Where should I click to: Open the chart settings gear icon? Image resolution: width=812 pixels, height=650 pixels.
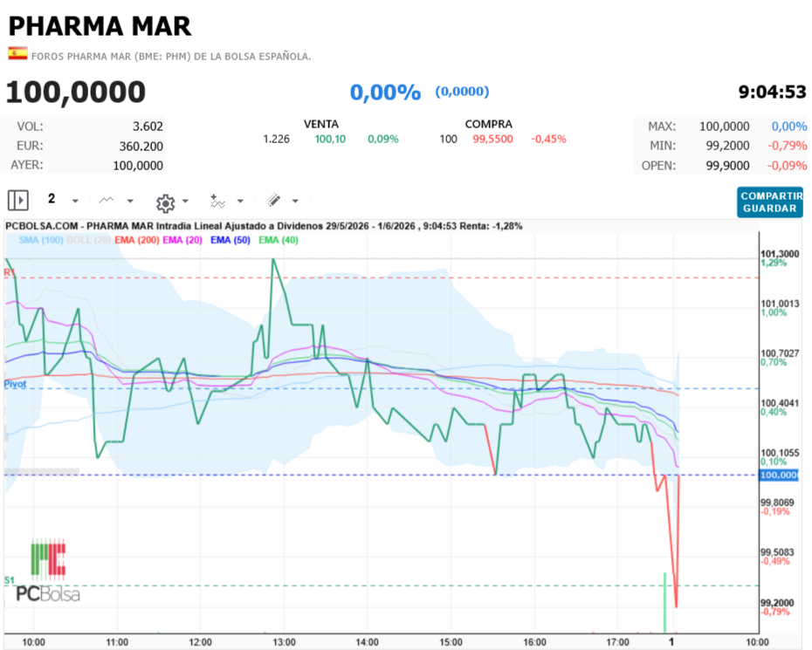click(166, 203)
